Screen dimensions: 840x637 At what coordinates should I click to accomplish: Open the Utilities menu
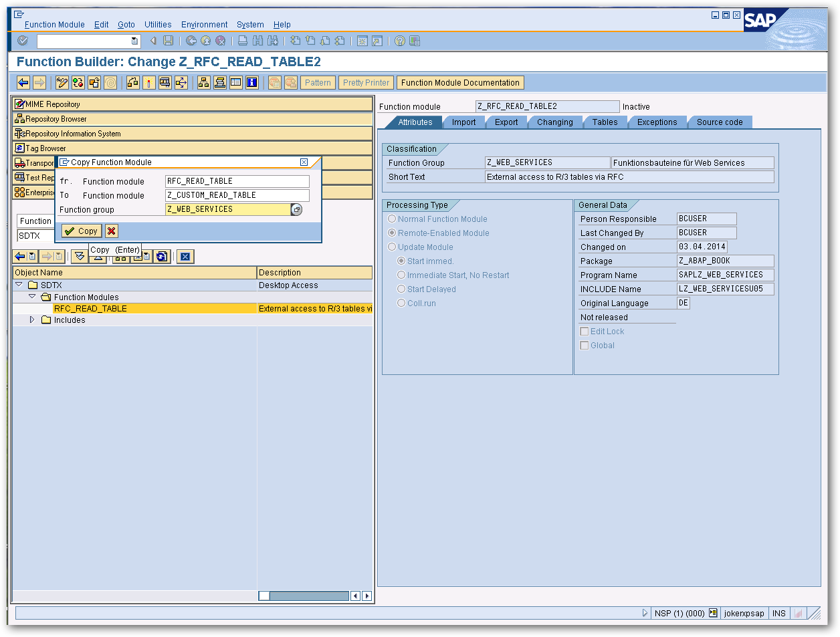coord(158,25)
